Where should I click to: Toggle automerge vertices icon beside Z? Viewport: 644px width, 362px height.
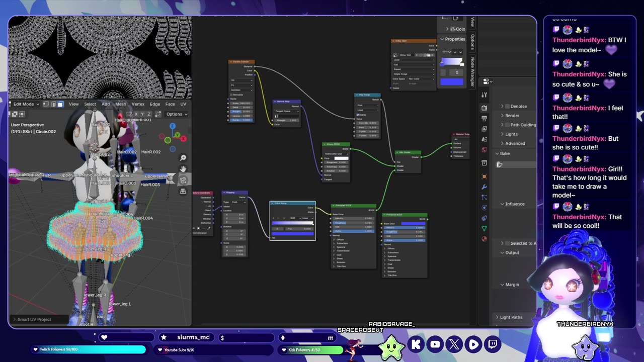click(x=157, y=114)
